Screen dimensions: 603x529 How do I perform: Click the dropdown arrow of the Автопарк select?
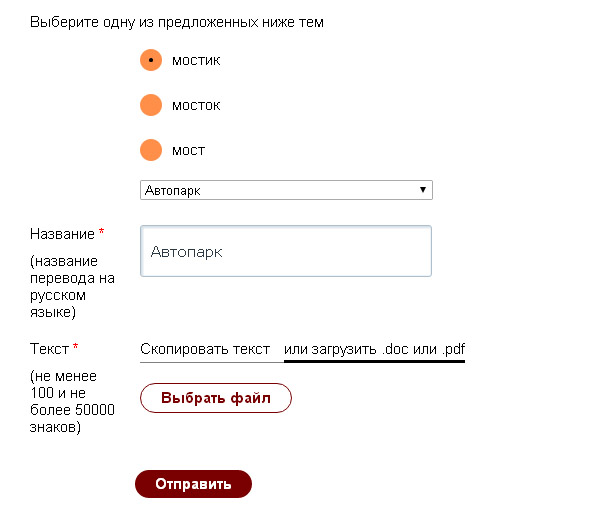423,189
